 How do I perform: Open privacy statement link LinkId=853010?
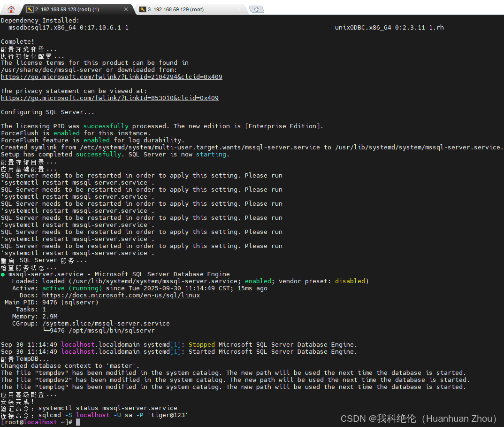click(x=110, y=98)
